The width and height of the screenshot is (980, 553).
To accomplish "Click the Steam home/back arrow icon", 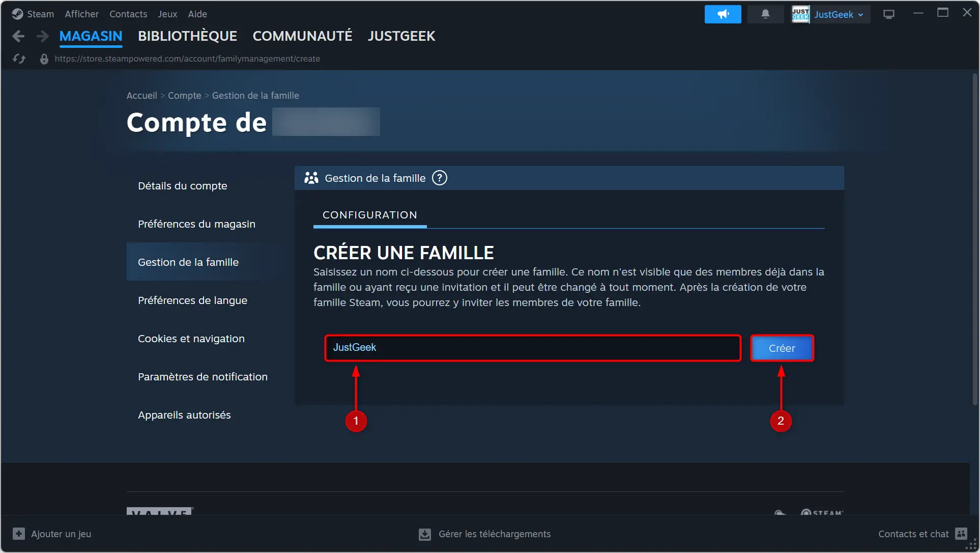I will pyautogui.click(x=18, y=36).
